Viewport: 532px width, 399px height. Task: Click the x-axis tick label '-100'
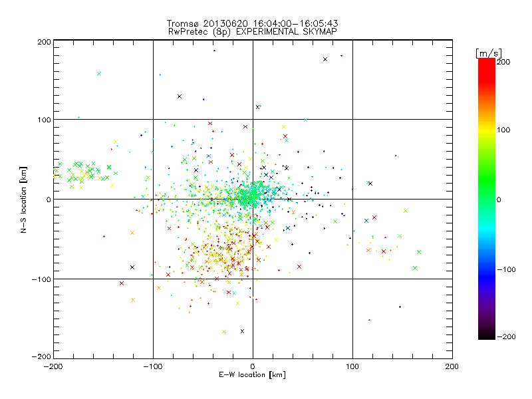(x=153, y=366)
